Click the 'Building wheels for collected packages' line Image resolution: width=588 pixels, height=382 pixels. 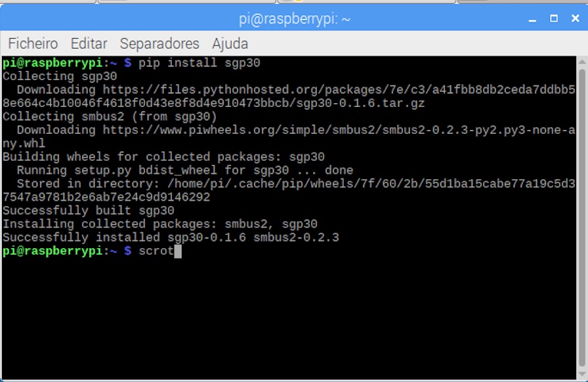point(163,157)
